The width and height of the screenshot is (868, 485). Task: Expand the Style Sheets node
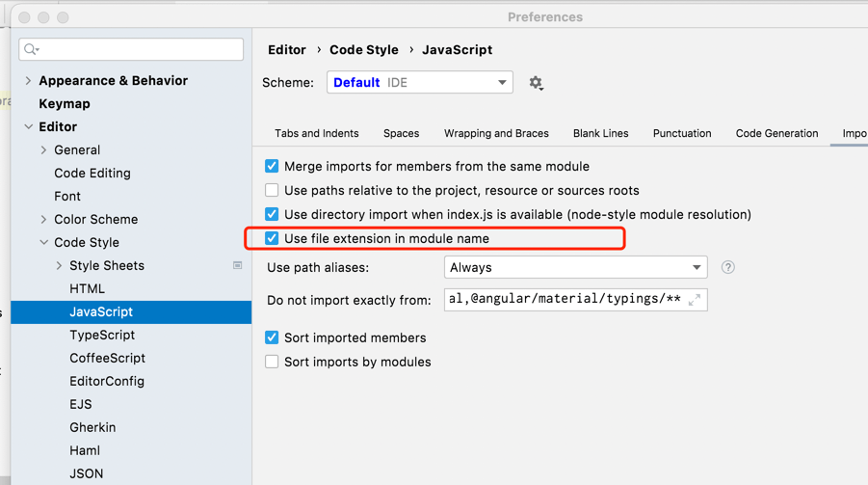59,265
